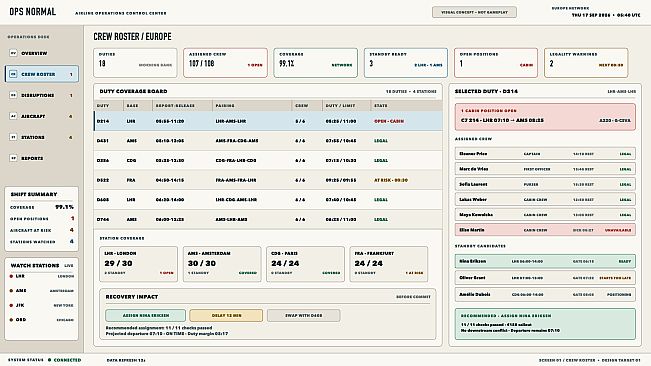Click the State column header
The height and width of the screenshot is (366, 651).
click(406, 106)
